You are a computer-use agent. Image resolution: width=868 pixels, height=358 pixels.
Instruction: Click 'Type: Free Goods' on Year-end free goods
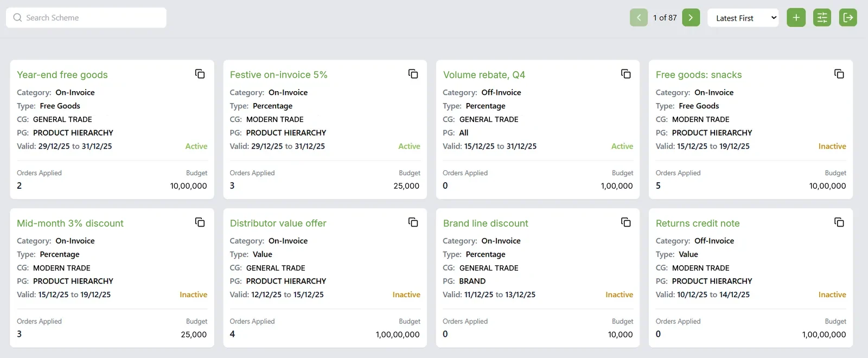48,106
